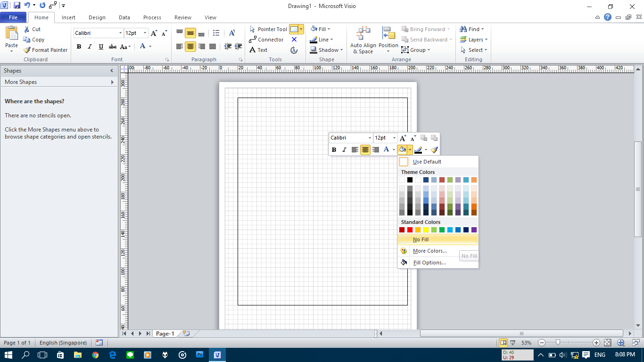Open the ribbon font name dropdown
The image size is (644, 362).
[x=120, y=33]
